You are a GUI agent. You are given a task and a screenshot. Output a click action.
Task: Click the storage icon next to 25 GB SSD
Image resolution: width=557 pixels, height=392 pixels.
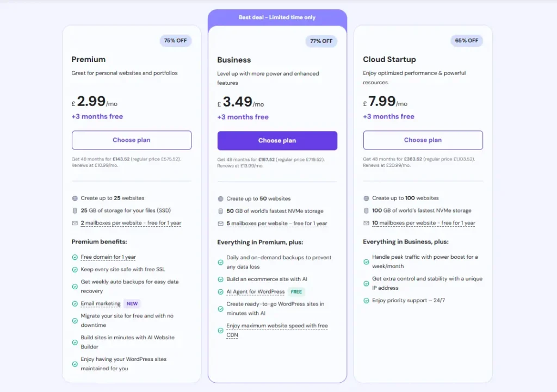coord(75,210)
